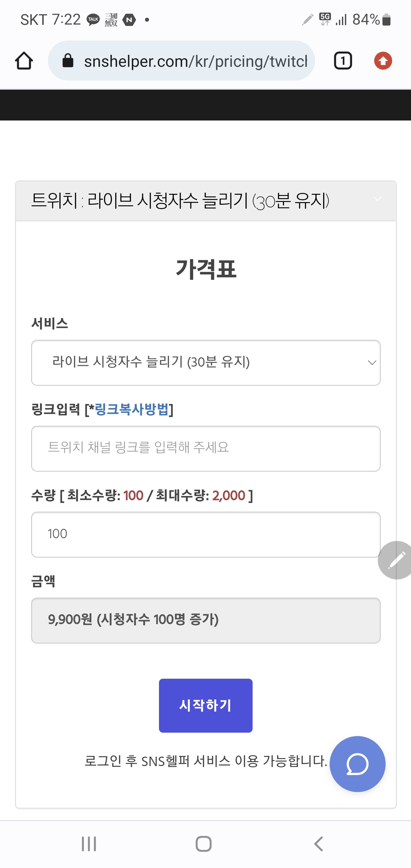Tap the browser home icon
Screen dimensions: 411x868
tap(24, 61)
